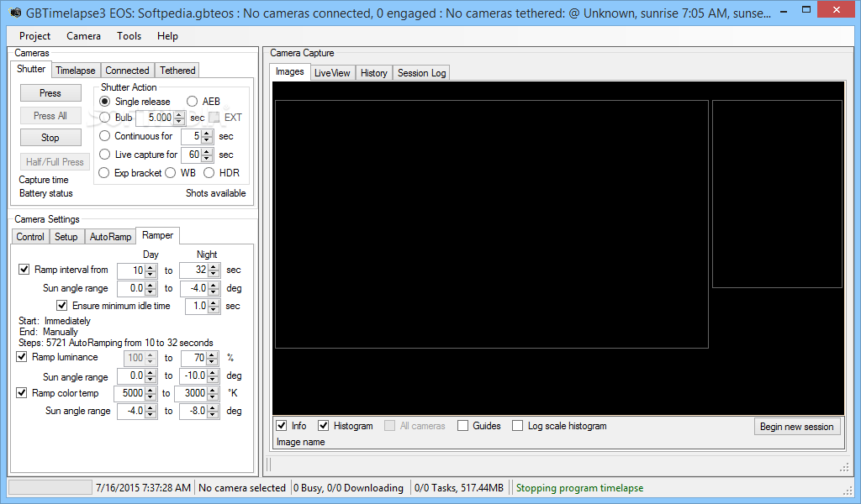Switch to the LiveView tab
Screen dimensions: 861x504
pyautogui.click(x=332, y=73)
